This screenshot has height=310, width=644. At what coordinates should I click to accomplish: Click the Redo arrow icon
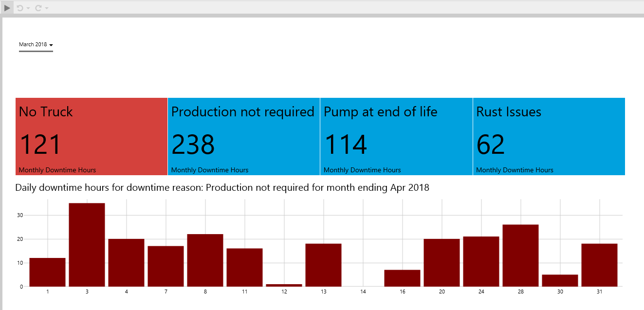click(x=38, y=8)
